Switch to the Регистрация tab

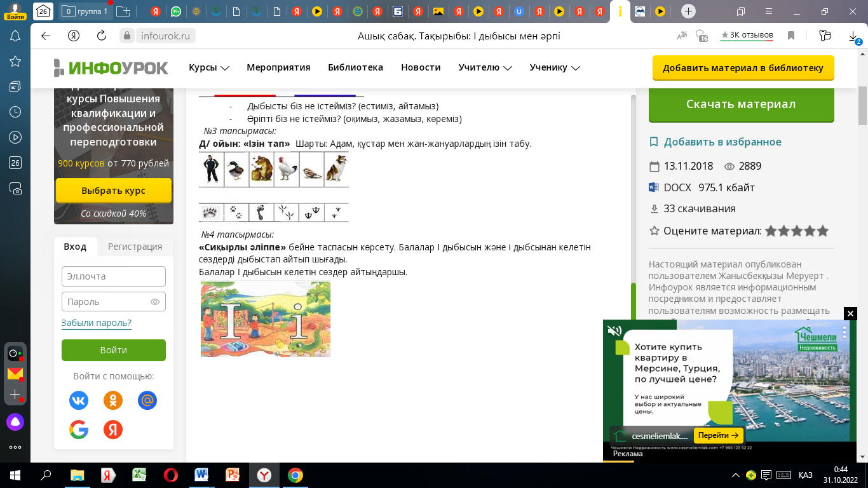[x=135, y=247]
